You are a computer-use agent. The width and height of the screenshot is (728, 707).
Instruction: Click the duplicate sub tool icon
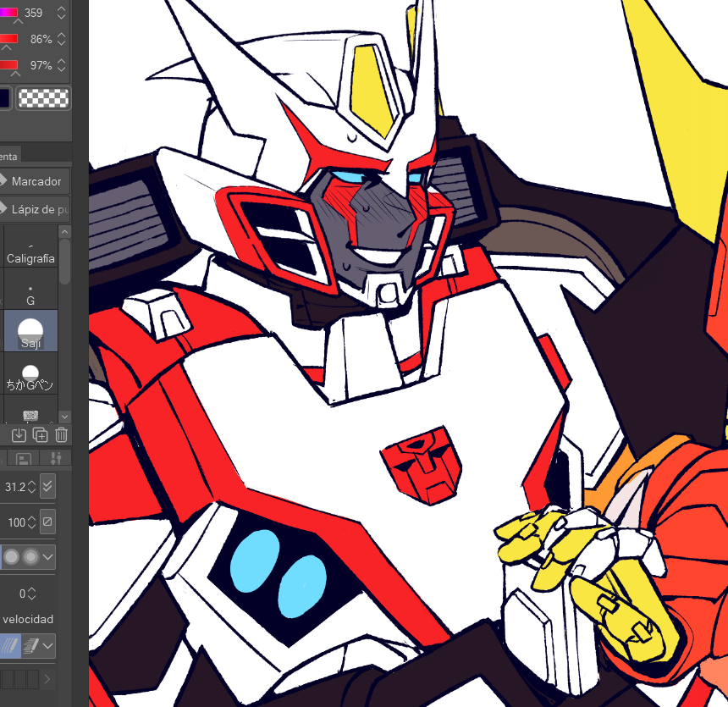click(40, 435)
